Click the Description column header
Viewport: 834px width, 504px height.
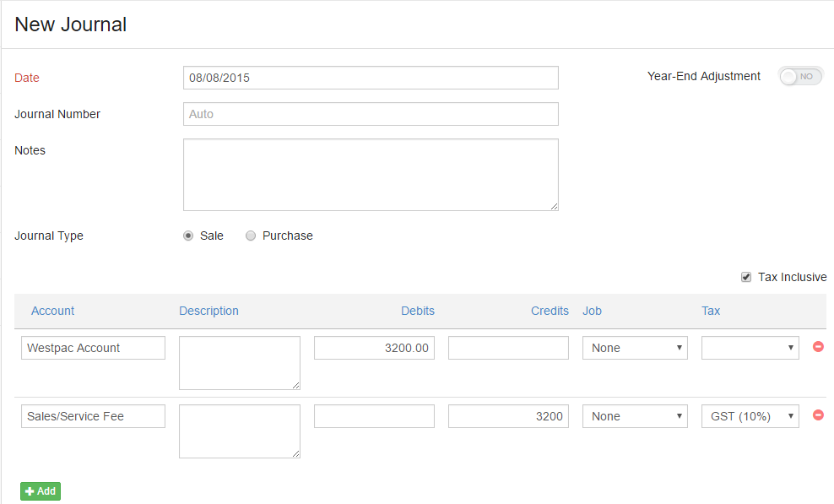pos(208,311)
